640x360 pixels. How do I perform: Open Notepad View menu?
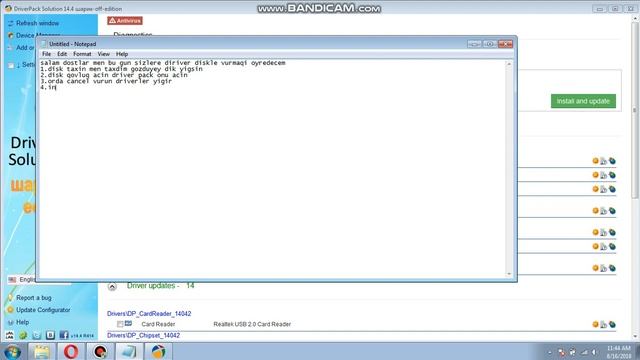coord(103,54)
